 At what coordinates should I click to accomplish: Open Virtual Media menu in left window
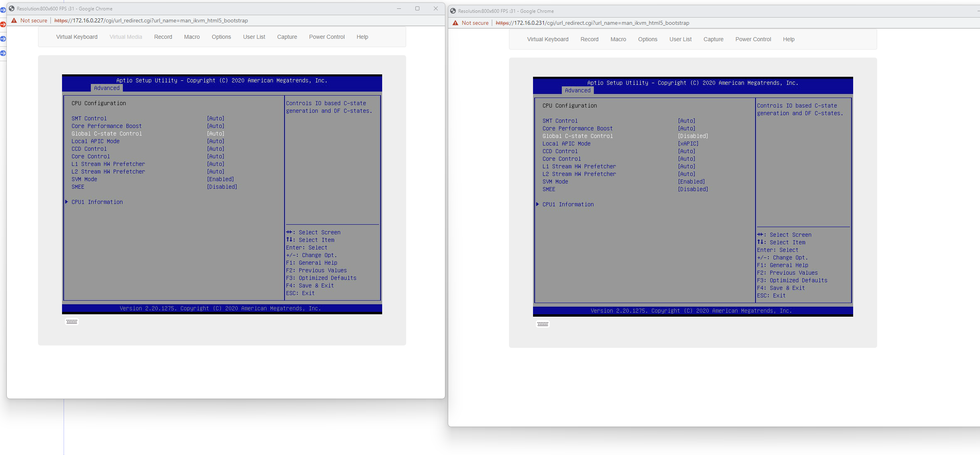pyautogui.click(x=126, y=37)
